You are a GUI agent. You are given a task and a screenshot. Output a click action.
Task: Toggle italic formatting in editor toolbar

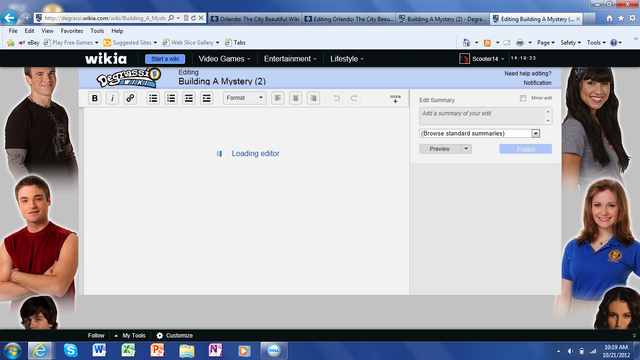point(112,98)
